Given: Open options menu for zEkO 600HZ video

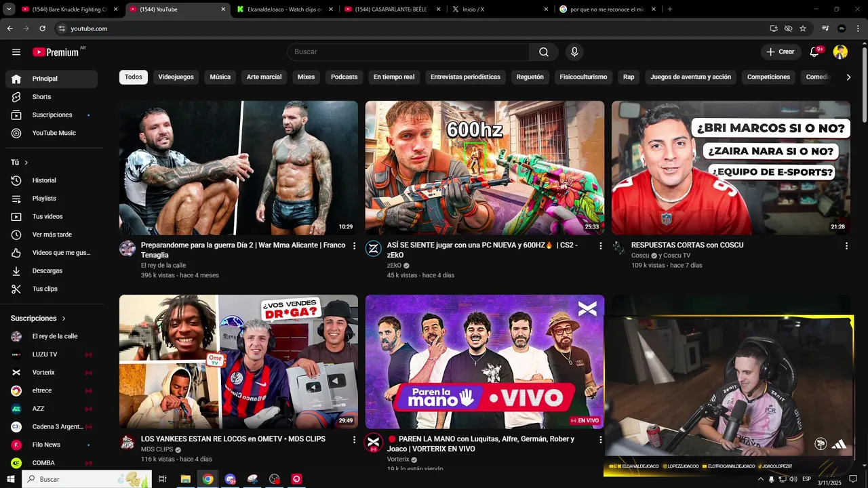Looking at the screenshot, I should click(x=600, y=246).
